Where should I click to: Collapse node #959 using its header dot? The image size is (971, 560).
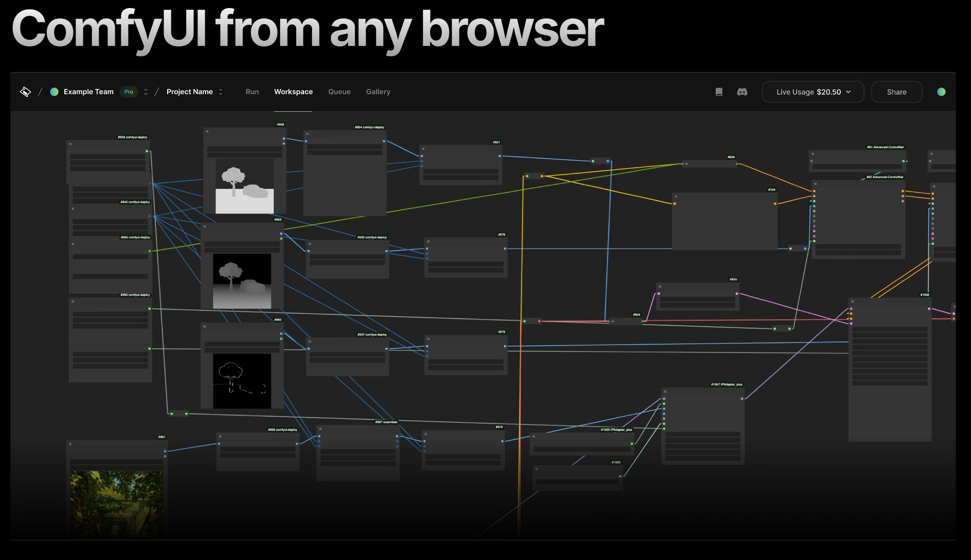click(x=205, y=226)
